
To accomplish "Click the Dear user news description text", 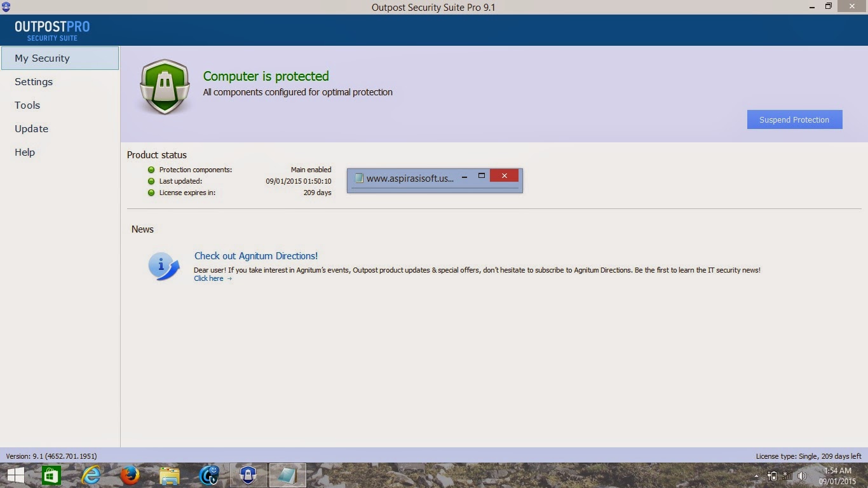I will tap(477, 270).
